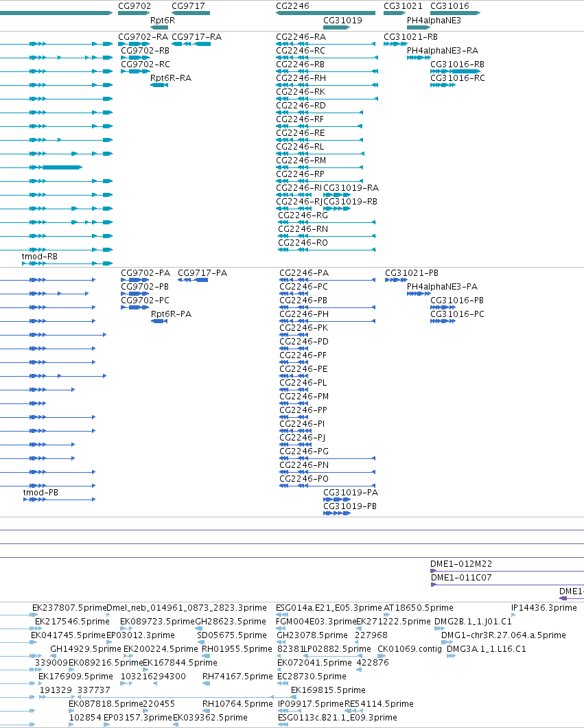Select protein CG9717-PA
The image size is (584, 728).
[202, 273]
